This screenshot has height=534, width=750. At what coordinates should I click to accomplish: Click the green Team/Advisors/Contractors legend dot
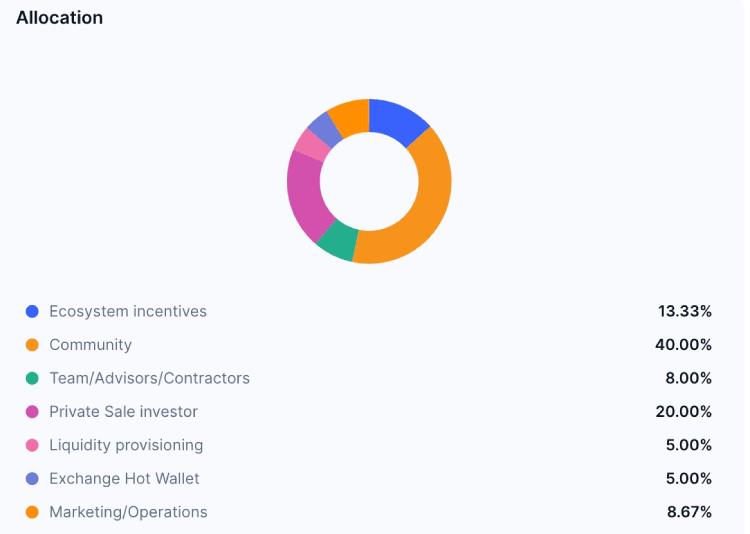coord(32,379)
